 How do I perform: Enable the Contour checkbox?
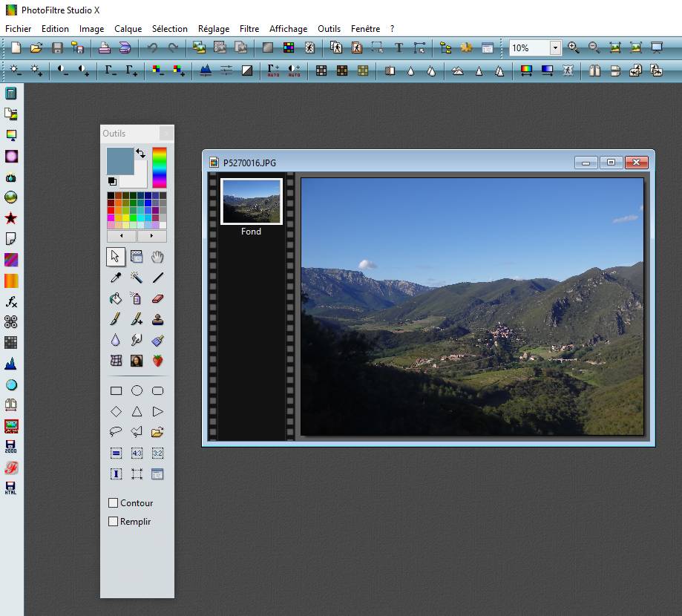114,502
